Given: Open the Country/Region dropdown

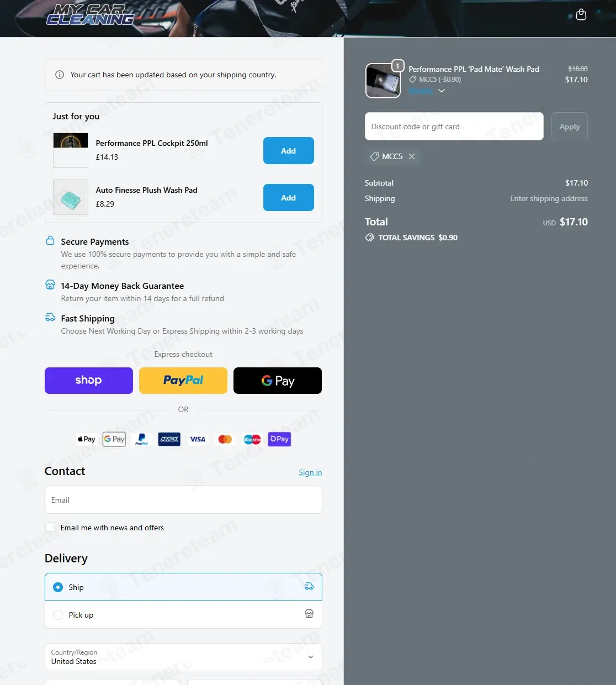Looking at the screenshot, I should pyautogui.click(x=183, y=657).
